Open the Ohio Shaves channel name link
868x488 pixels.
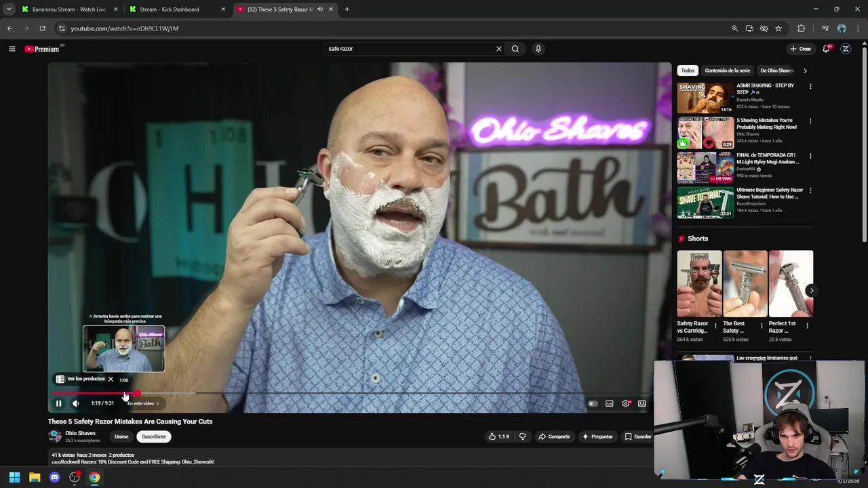click(x=80, y=433)
